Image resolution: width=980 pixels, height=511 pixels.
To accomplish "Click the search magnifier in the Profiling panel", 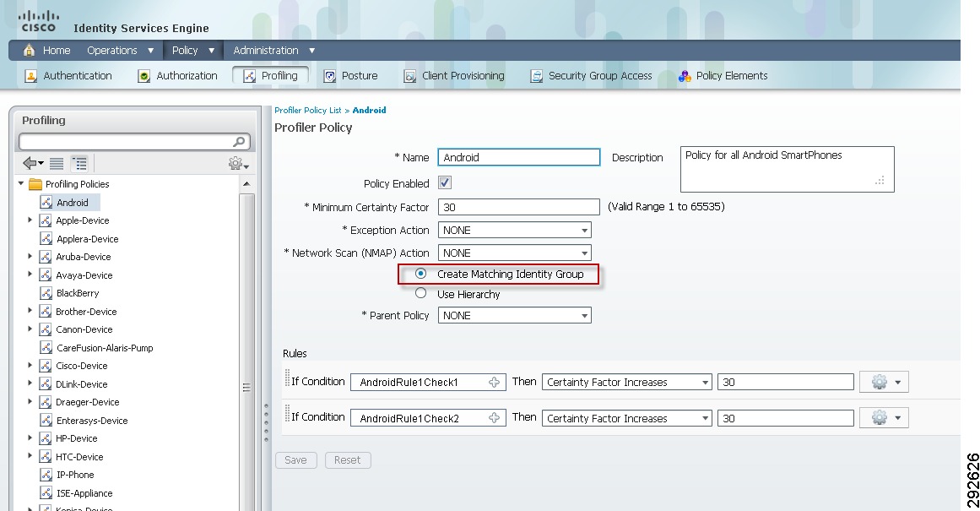I will pyautogui.click(x=239, y=142).
